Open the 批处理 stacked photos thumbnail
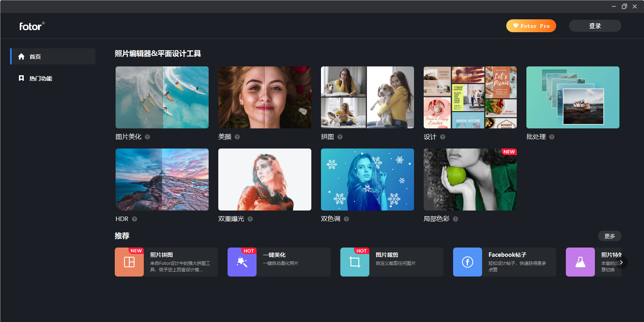 pos(573,97)
